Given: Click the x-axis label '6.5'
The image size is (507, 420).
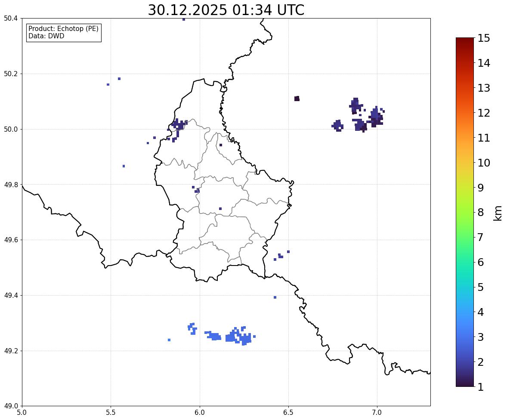Looking at the screenshot, I should 288,413.
